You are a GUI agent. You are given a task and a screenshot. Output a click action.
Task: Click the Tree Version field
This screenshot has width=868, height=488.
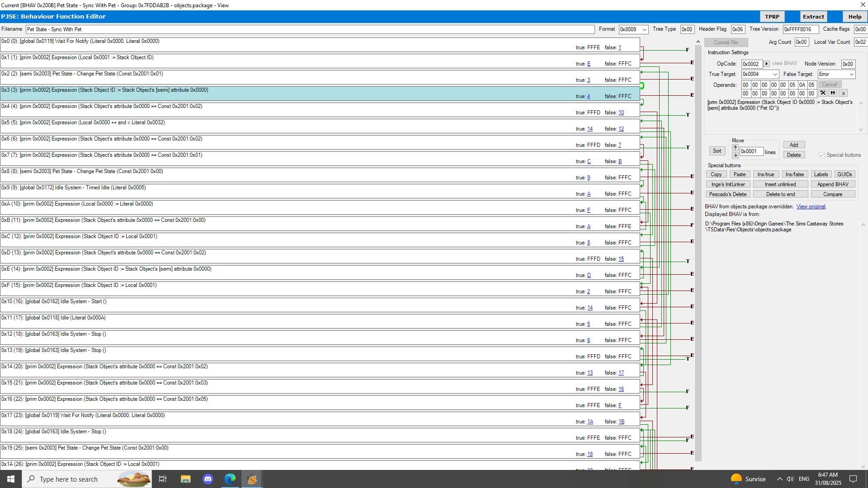click(801, 29)
